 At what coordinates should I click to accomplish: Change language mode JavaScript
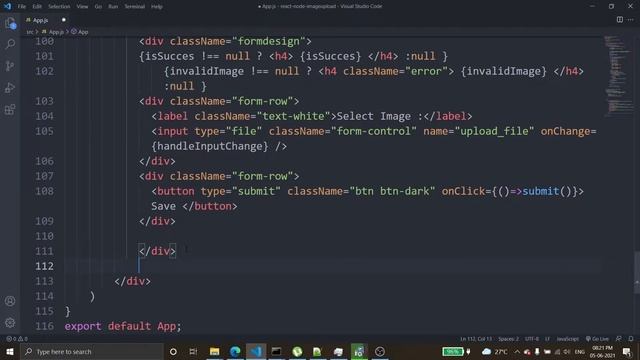(x=567, y=339)
